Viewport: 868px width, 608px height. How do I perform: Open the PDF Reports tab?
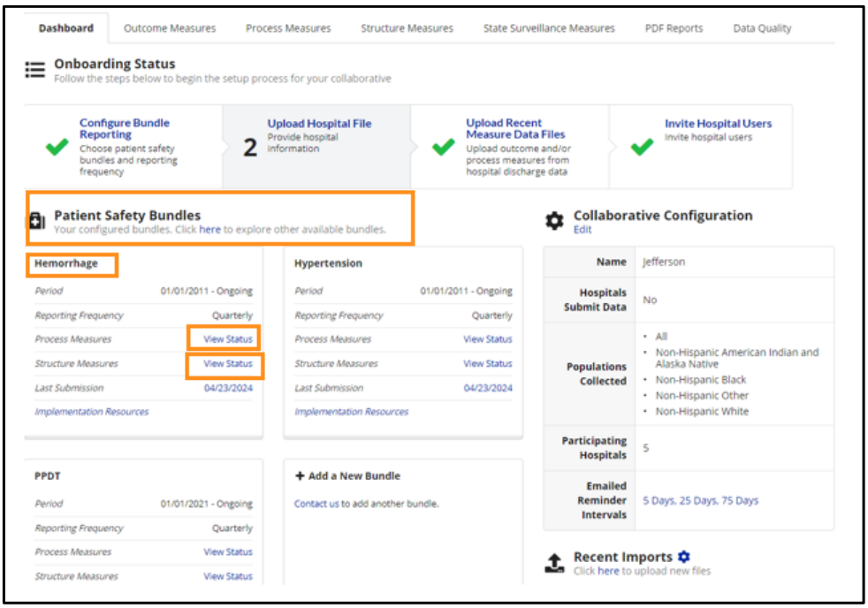674,27
